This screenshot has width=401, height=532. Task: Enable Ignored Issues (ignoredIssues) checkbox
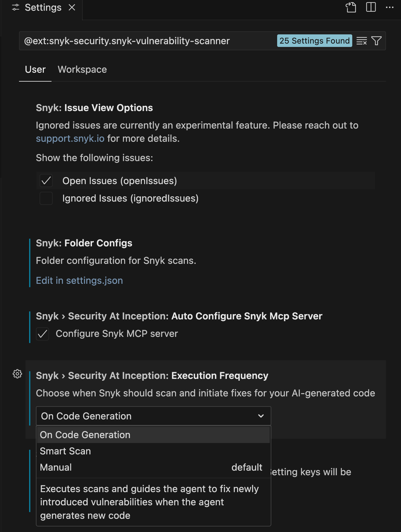(46, 199)
